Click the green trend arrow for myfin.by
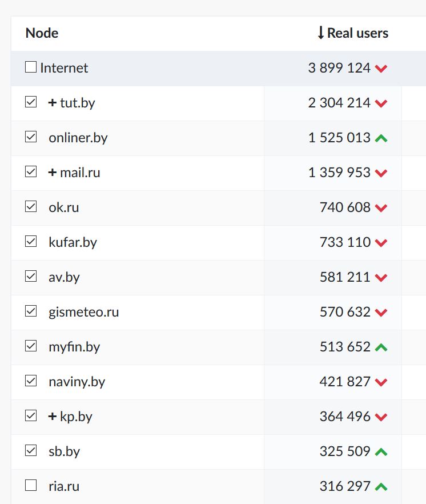This screenshot has height=504, width=426. (381, 347)
